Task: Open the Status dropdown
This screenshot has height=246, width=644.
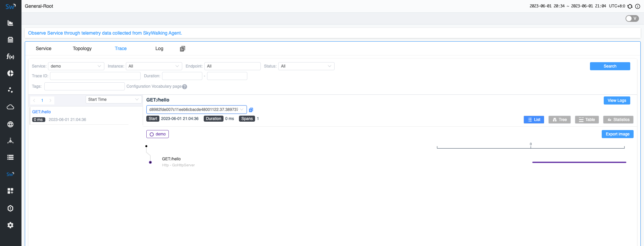Action: [x=306, y=66]
